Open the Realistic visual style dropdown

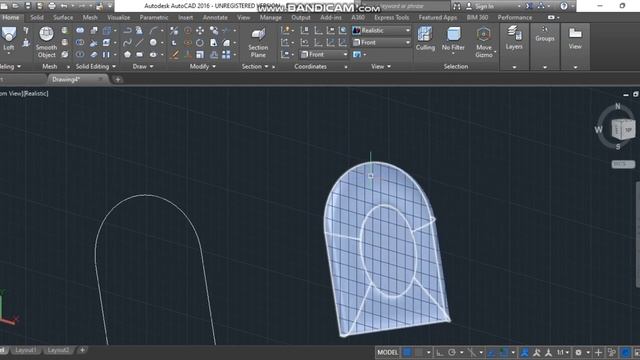click(x=381, y=31)
